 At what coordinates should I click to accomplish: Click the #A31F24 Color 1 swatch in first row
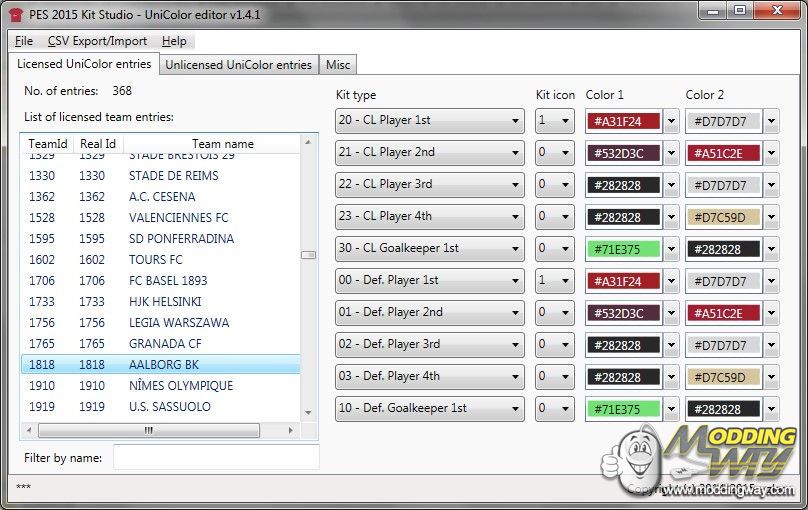(622, 121)
